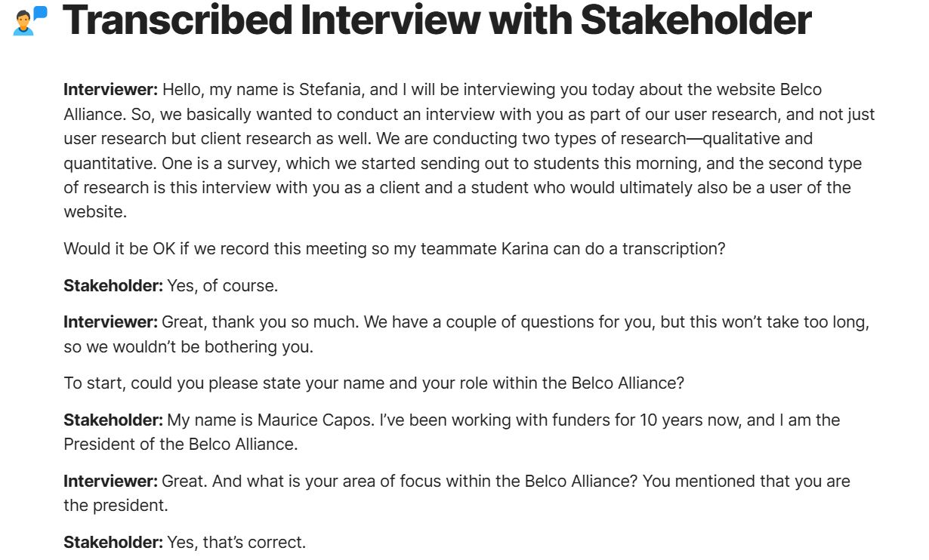The width and height of the screenshot is (929, 560).
Task: Click the "Would it be OK" paragraph
Action: (x=394, y=248)
